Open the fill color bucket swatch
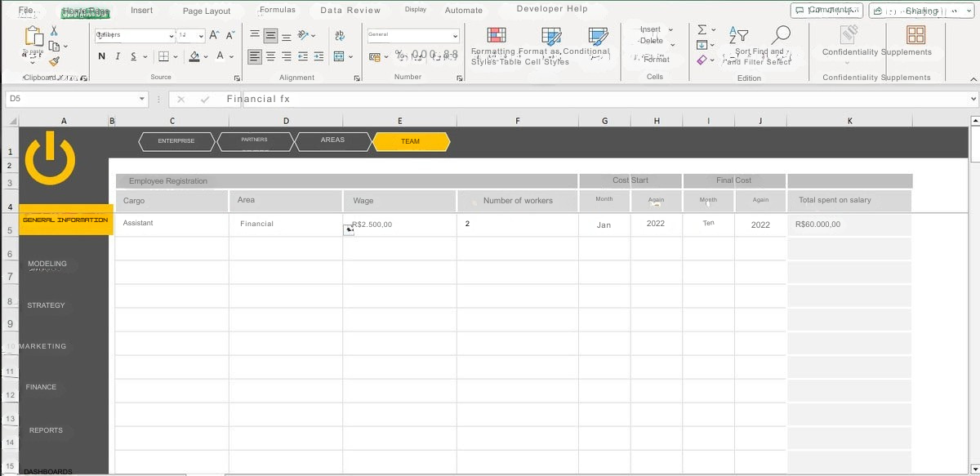Image resolution: width=980 pixels, height=476 pixels. 194,56
